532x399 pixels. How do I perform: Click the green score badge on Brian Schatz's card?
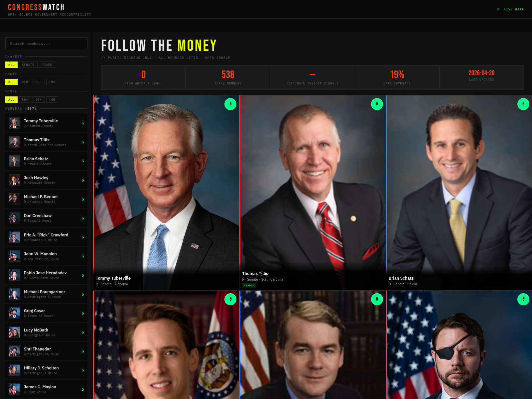tap(523, 104)
